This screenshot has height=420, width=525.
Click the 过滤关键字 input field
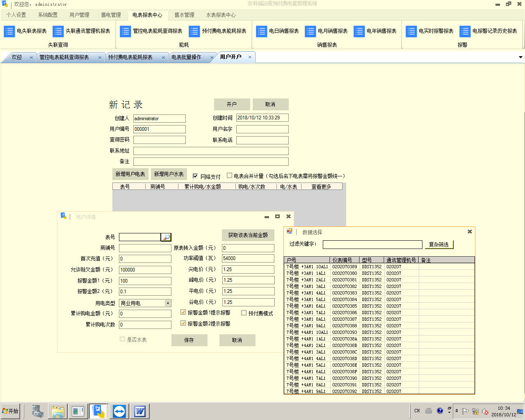[x=372, y=244]
